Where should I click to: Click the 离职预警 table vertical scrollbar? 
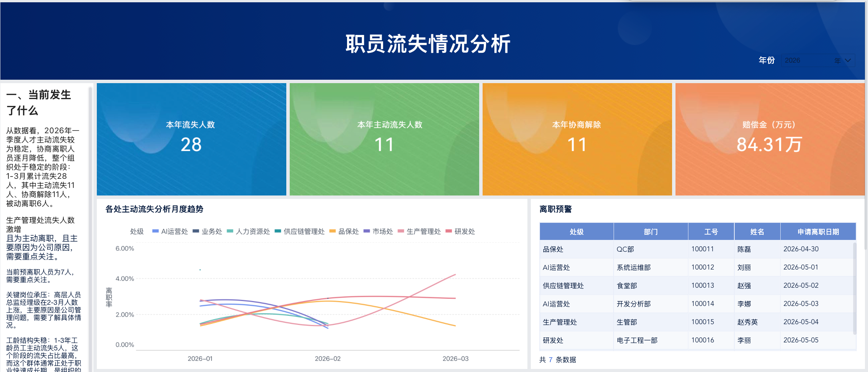[855, 288]
